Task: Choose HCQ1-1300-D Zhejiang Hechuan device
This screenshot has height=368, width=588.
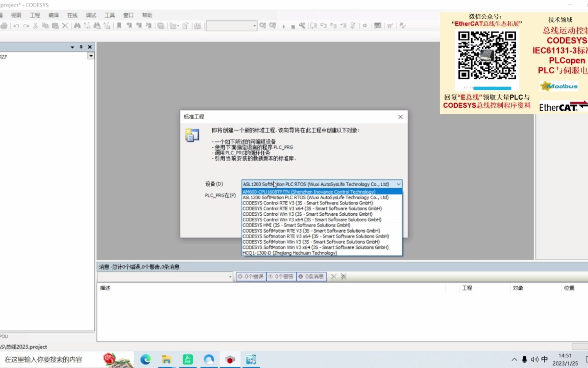Action: (x=322, y=253)
